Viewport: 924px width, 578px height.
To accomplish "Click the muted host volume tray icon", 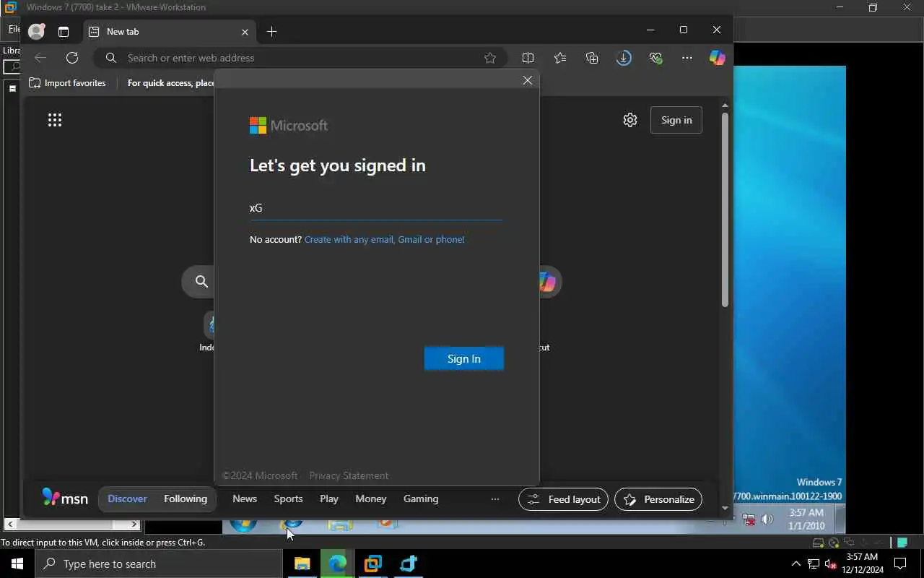I will tap(830, 564).
